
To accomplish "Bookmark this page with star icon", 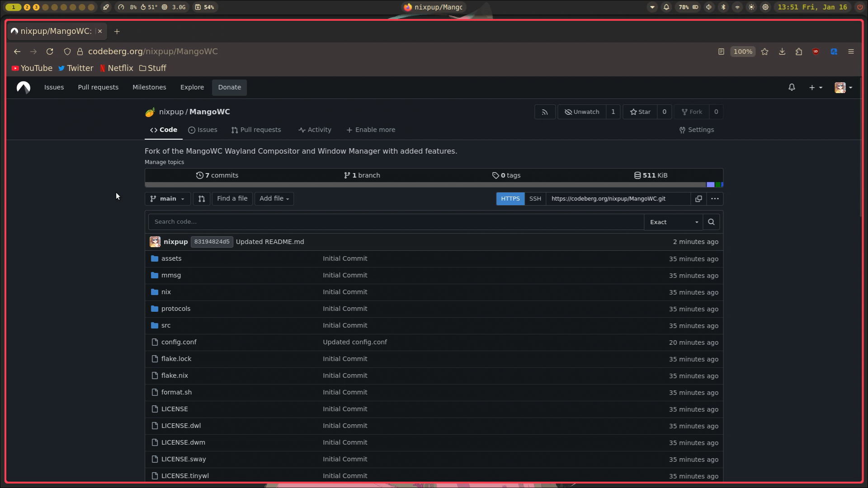I will click(x=765, y=52).
